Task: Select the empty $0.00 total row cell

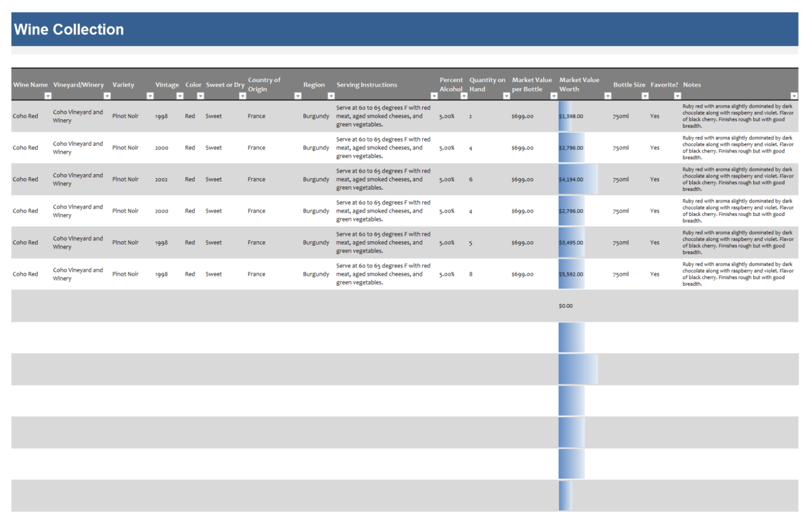Action: [566, 305]
